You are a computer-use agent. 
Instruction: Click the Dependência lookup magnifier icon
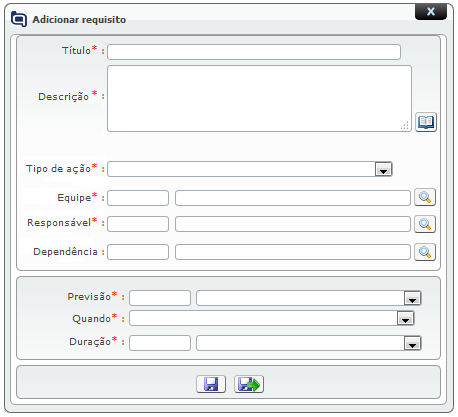click(425, 252)
